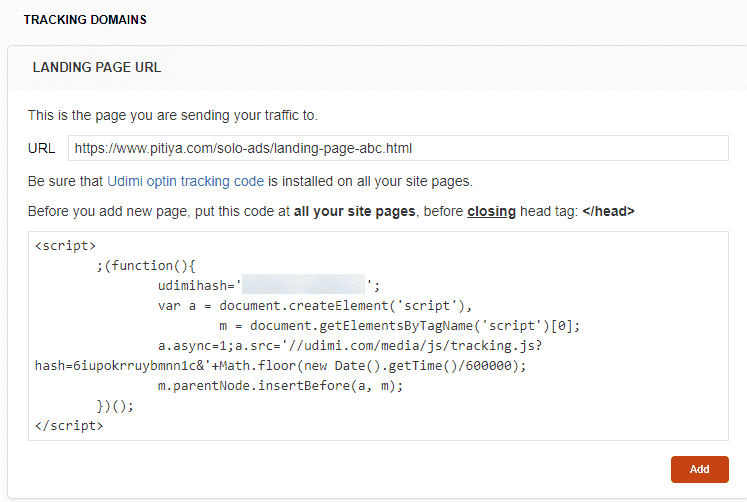The height and width of the screenshot is (502, 747).
Task: Select the bold 'all your site pages' text
Action: coord(354,211)
